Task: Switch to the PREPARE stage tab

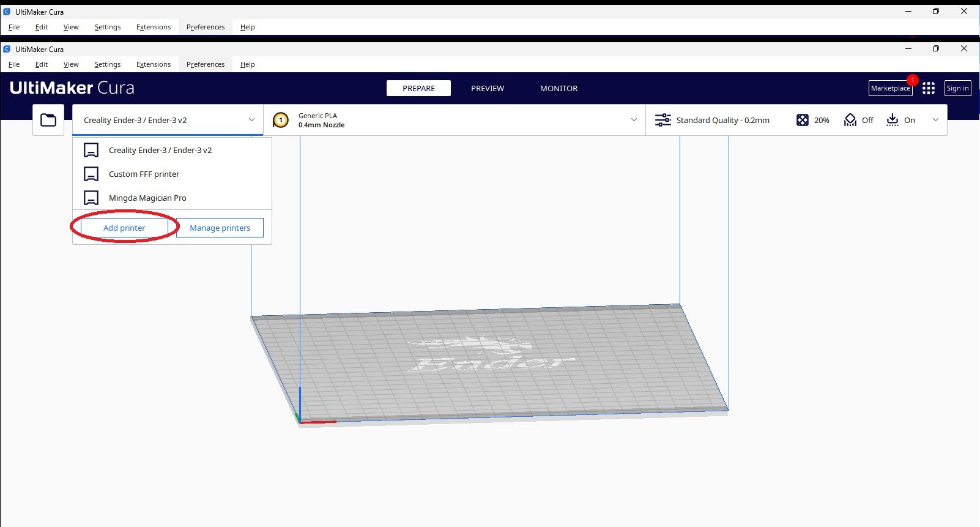Action: pos(418,88)
